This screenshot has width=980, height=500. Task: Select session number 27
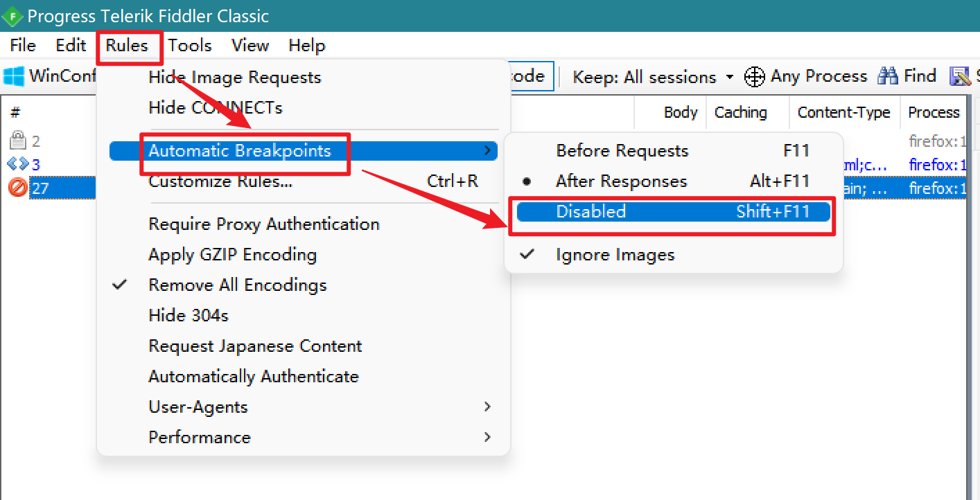(40, 188)
